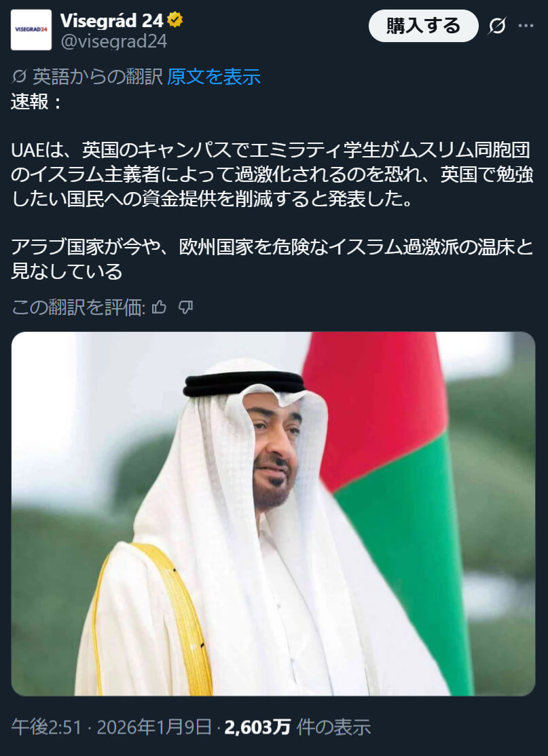Click the 英語からの翻訳 label
The height and width of the screenshot is (756, 548).
tap(97, 77)
